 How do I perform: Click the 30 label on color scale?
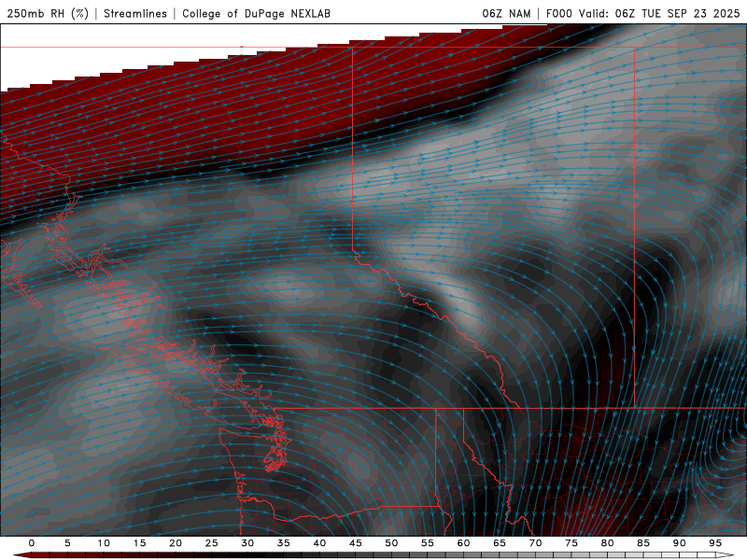(247, 543)
